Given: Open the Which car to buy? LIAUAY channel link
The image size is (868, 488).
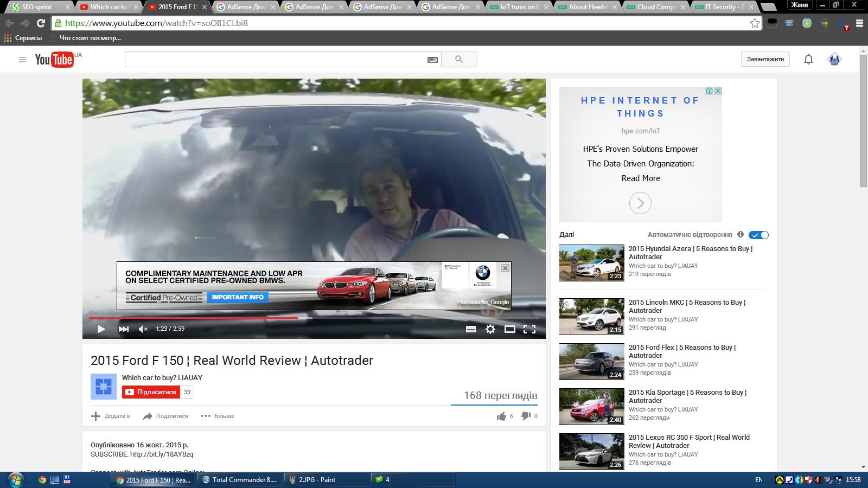Looking at the screenshot, I should [x=162, y=377].
